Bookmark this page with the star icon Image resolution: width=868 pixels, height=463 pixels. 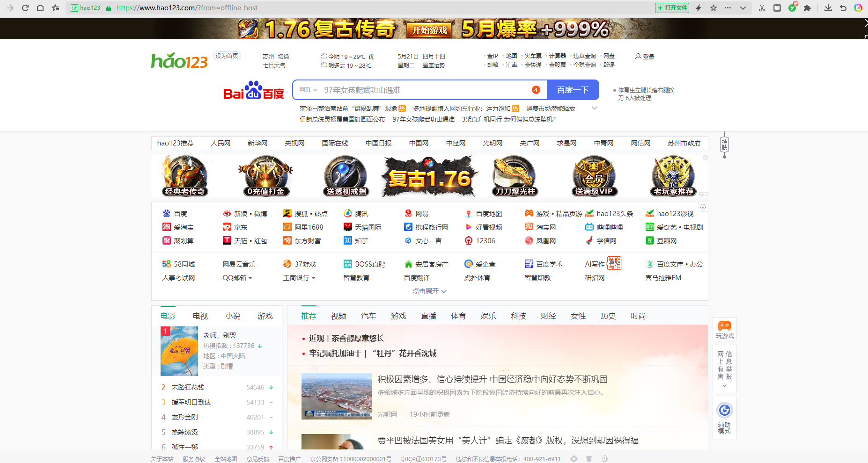coord(714,8)
